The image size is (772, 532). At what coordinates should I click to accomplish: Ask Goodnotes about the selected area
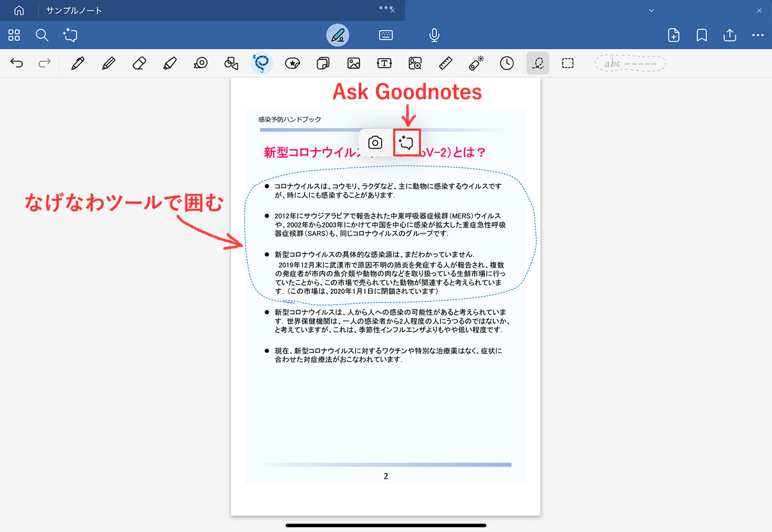coord(407,143)
